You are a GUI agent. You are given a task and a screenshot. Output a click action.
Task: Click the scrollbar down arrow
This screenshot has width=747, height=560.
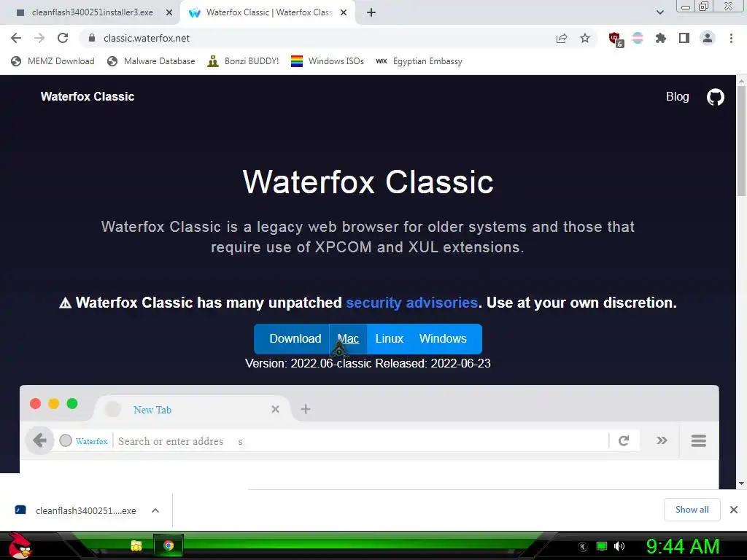point(741,483)
